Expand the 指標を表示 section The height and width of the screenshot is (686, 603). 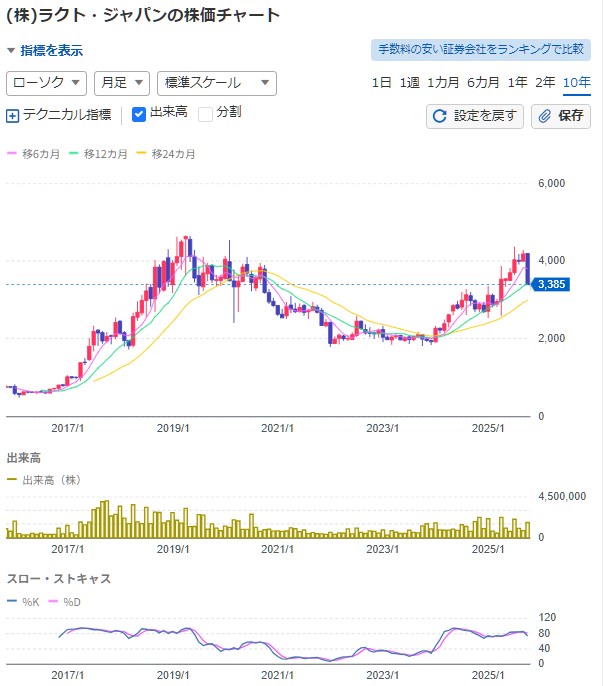[46, 50]
